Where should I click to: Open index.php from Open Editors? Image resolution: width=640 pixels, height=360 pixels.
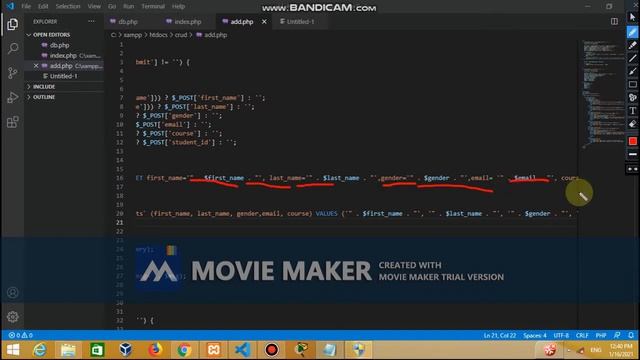pyautogui.click(x=63, y=56)
